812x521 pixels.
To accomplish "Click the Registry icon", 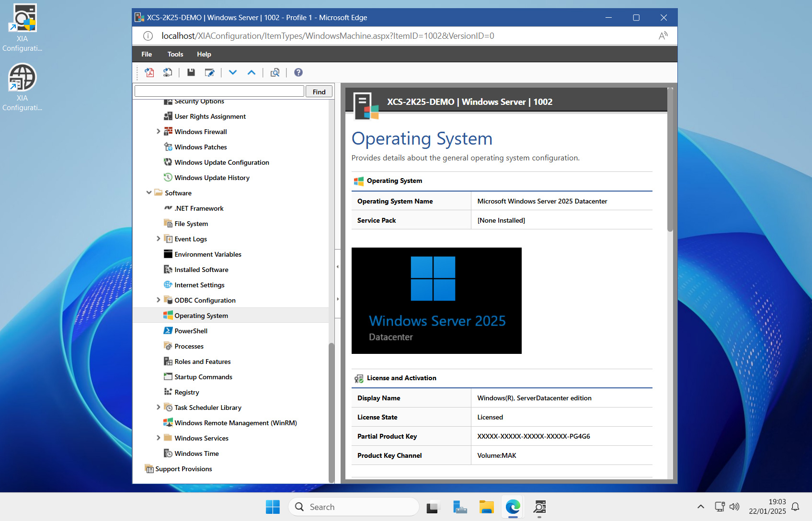I will (x=168, y=392).
